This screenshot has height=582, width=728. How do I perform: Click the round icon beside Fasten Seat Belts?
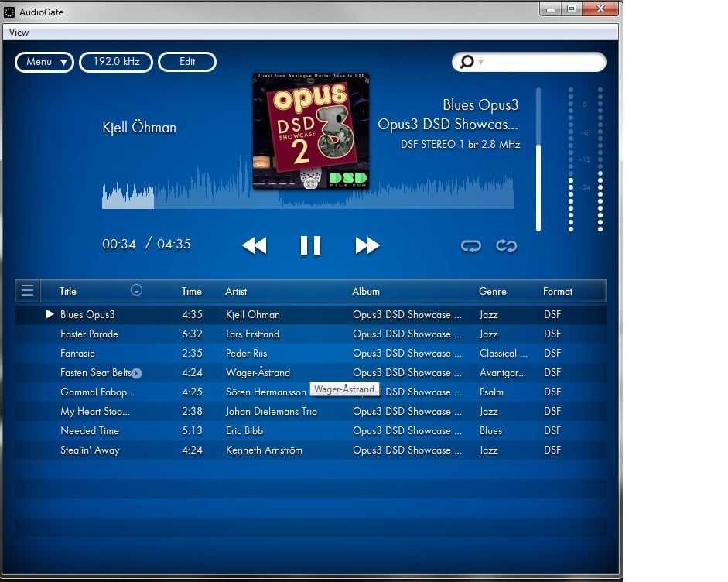[x=136, y=373]
